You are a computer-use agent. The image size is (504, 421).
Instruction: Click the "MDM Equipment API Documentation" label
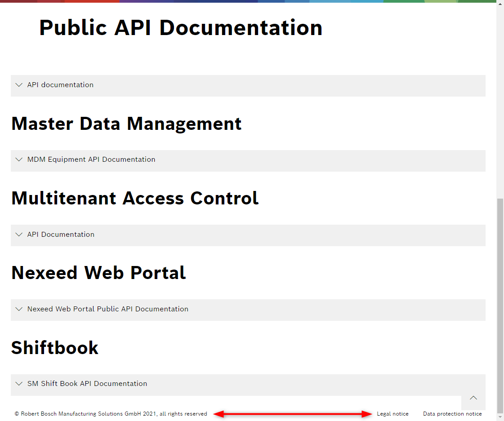[91, 160]
